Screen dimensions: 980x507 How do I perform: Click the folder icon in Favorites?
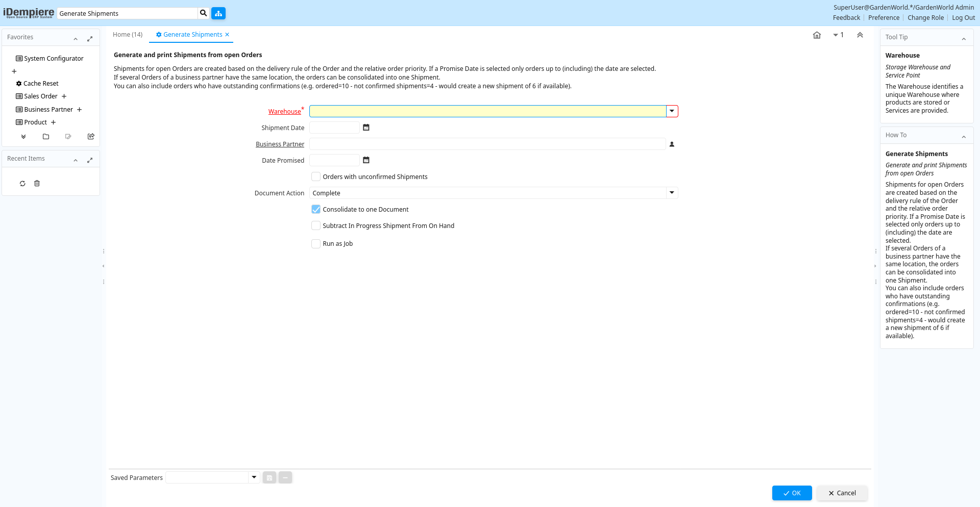pyautogui.click(x=46, y=137)
